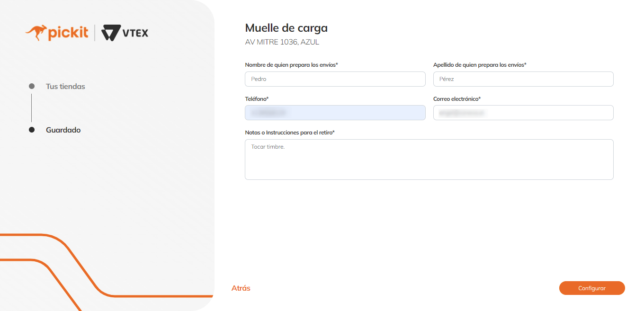
Task: Click the dark dot beside Guardado
Action: click(x=32, y=130)
